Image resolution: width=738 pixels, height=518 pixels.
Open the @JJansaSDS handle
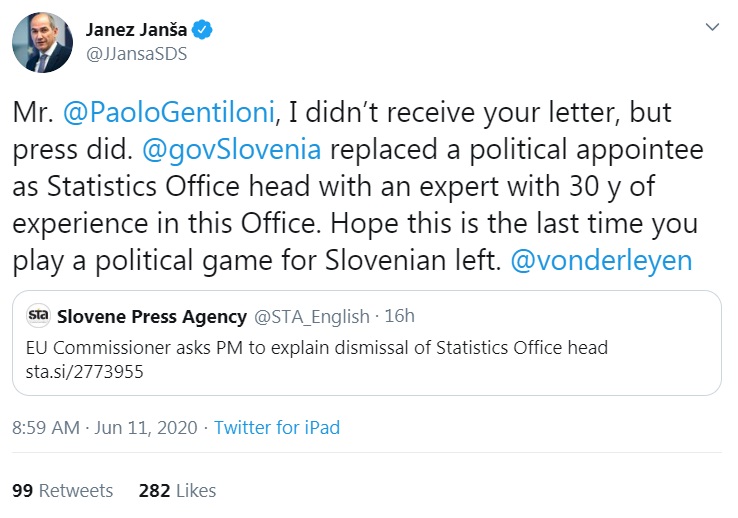point(137,54)
